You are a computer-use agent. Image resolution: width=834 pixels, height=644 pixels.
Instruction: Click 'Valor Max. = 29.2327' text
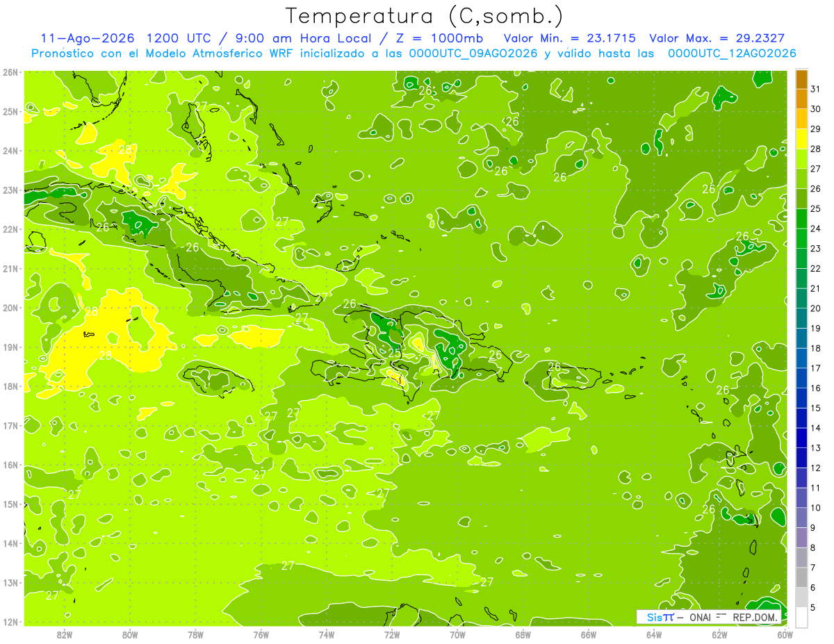pyautogui.click(x=717, y=38)
